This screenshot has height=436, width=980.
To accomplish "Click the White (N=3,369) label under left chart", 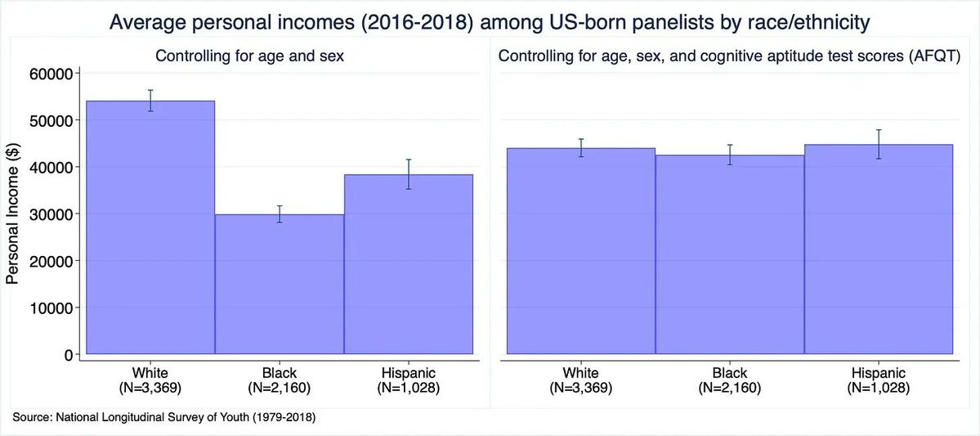I will 150,380.
